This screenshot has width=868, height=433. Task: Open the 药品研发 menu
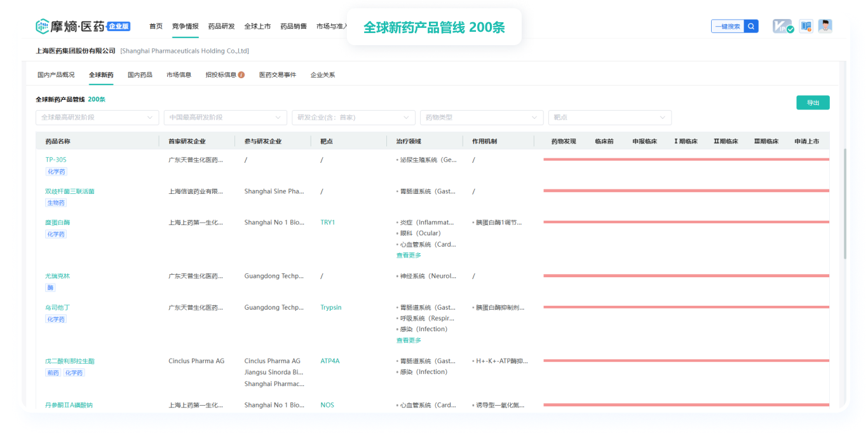(x=222, y=27)
